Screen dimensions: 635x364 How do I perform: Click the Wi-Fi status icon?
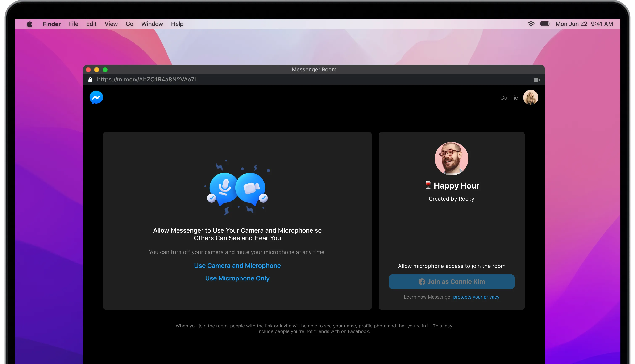531,24
